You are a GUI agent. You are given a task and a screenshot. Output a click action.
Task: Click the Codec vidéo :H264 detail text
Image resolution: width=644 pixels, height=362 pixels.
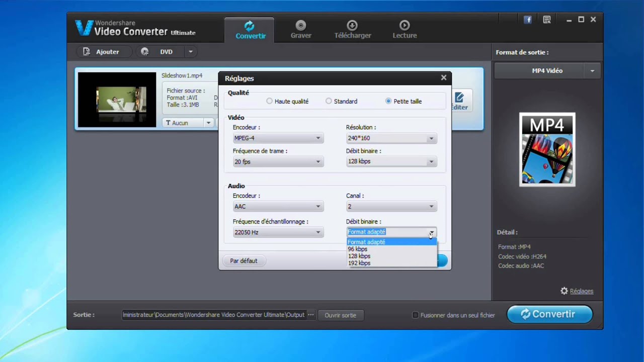pyautogui.click(x=521, y=256)
